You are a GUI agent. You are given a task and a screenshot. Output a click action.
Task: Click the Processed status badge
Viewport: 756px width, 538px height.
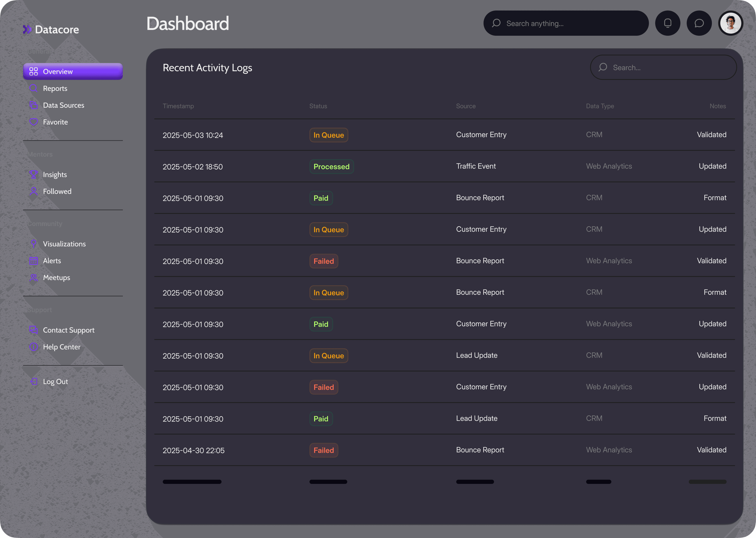331,166
